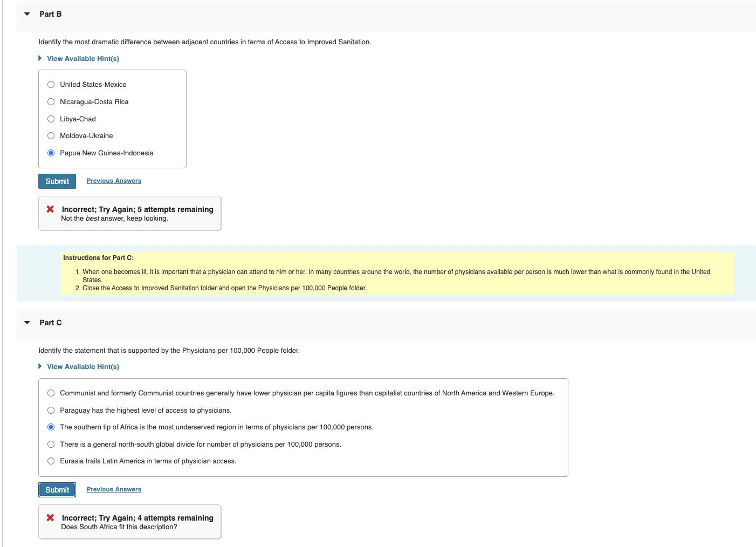Select the southern tip of Africa option
Screen dimensions: 756x547
click(51, 427)
